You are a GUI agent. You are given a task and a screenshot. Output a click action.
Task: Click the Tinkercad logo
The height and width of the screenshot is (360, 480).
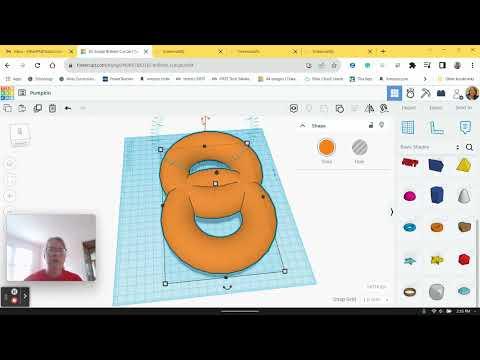[x=7, y=93]
